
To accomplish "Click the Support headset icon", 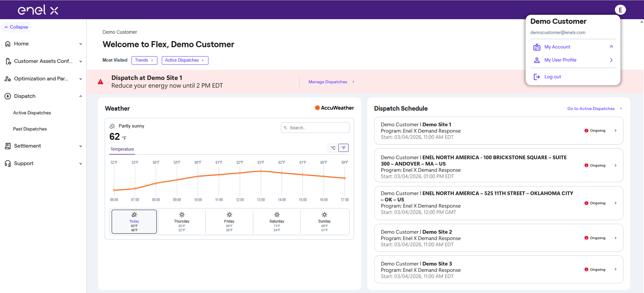I will coord(8,164).
